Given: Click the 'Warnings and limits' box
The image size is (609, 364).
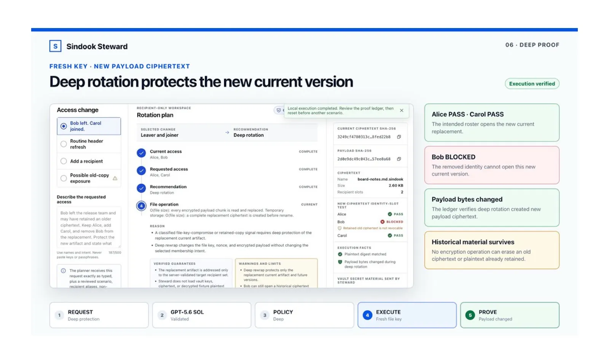Looking at the screenshot, I should (x=276, y=273).
